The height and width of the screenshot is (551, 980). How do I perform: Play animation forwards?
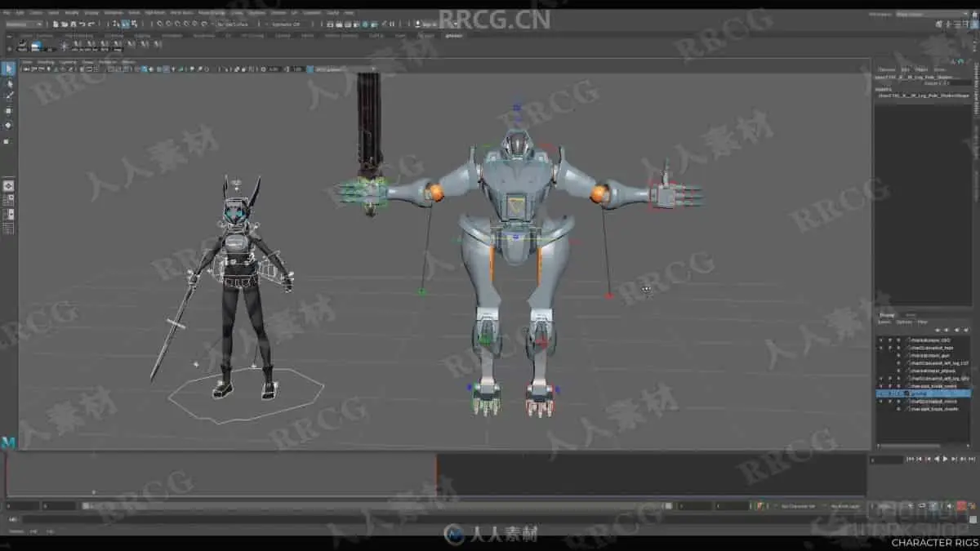click(946, 460)
